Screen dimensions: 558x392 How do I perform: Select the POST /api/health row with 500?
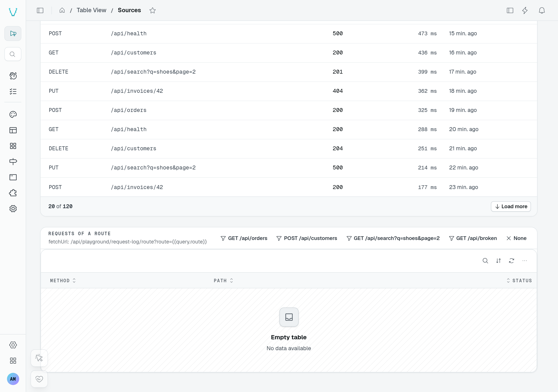click(x=288, y=34)
